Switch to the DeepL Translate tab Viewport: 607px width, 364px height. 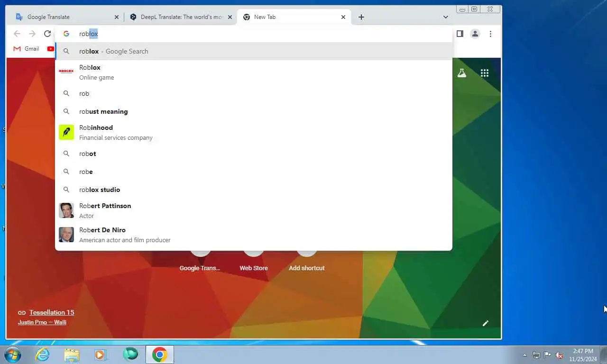(181, 17)
